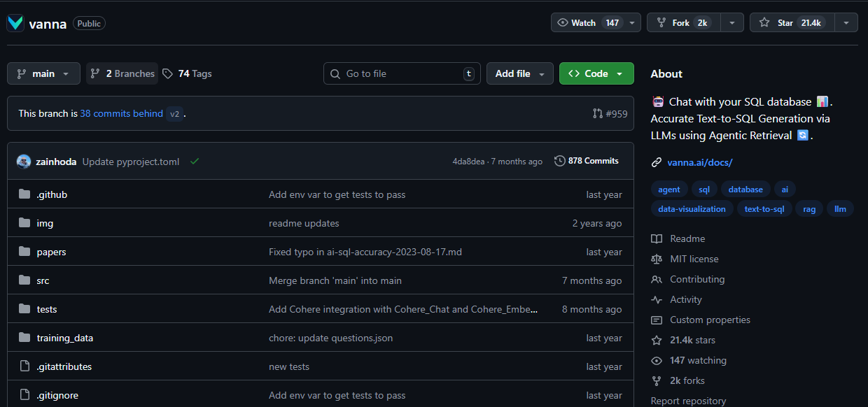Click the folder icon beside img
Screen dimensions: 868x407
point(24,223)
